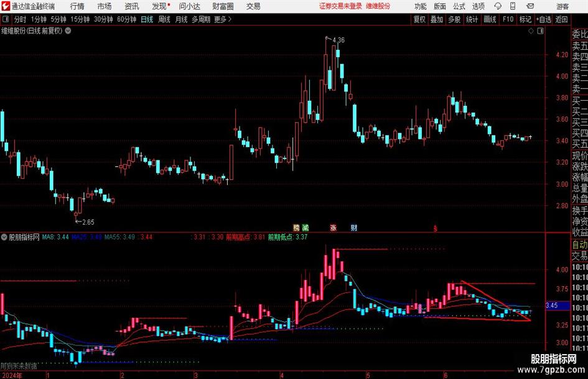Open the 公式 menu
Viewport: 588px width, 379px height.
click(x=459, y=6)
